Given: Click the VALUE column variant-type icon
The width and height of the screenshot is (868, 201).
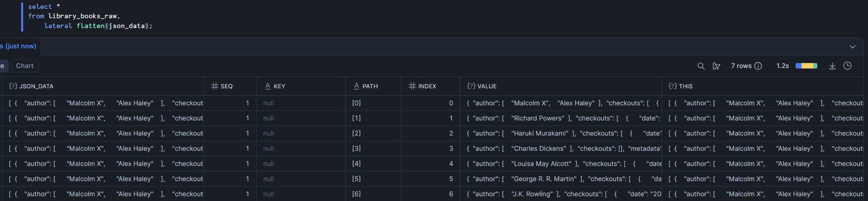Looking at the screenshot, I should (x=471, y=86).
